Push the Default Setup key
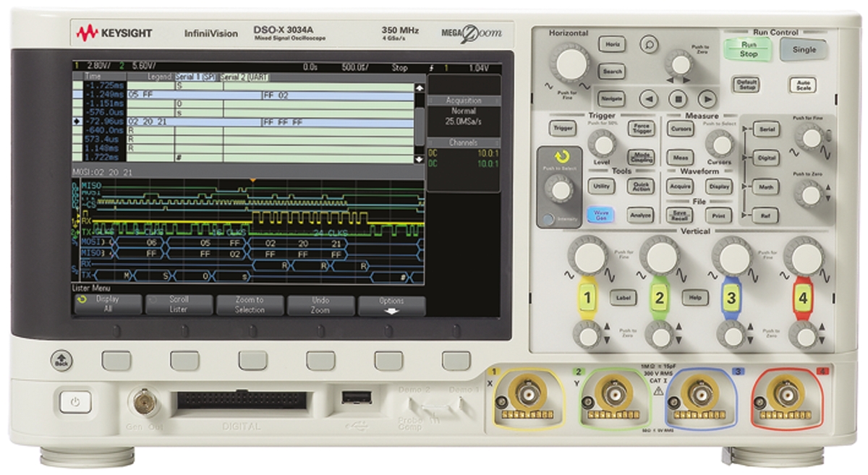Image resolution: width=868 pixels, height=475 pixels. pyautogui.click(x=745, y=85)
